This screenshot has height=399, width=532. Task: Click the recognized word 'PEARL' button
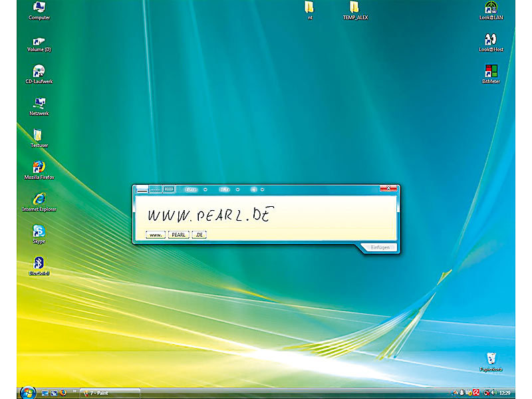tap(178, 235)
